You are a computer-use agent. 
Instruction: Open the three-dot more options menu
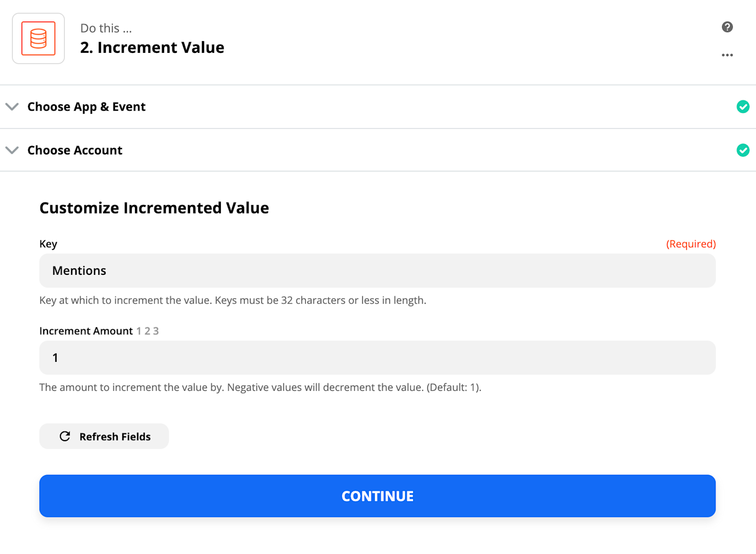pos(727,55)
